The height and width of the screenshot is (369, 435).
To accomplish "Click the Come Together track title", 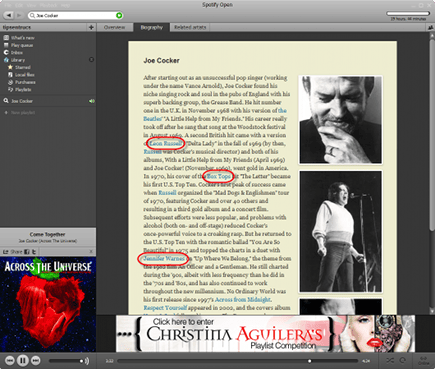I will pos(47,234).
